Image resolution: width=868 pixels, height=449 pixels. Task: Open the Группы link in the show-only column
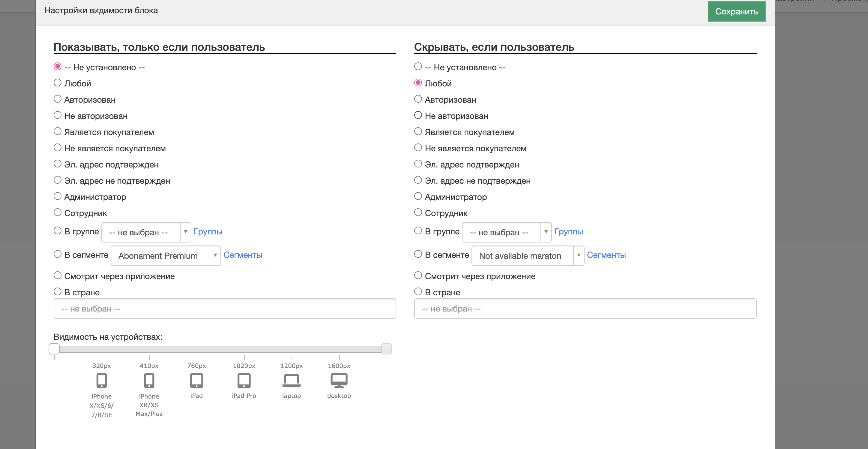click(208, 232)
